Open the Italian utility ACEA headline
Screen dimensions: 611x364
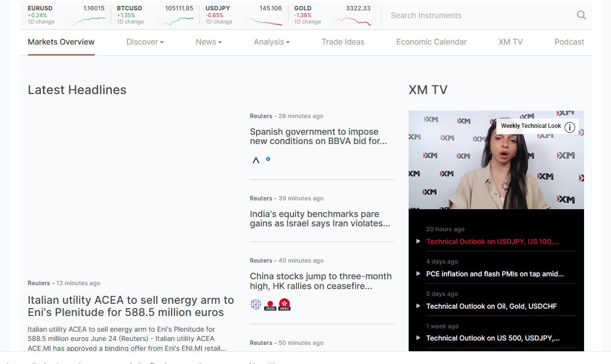tap(131, 306)
